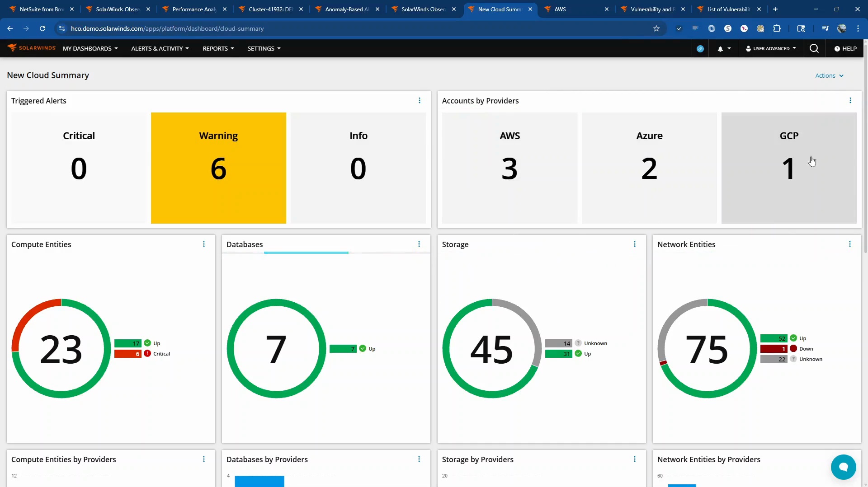The height and width of the screenshot is (487, 868).
Task: Click the Help button
Action: pyautogui.click(x=845, y=48)
